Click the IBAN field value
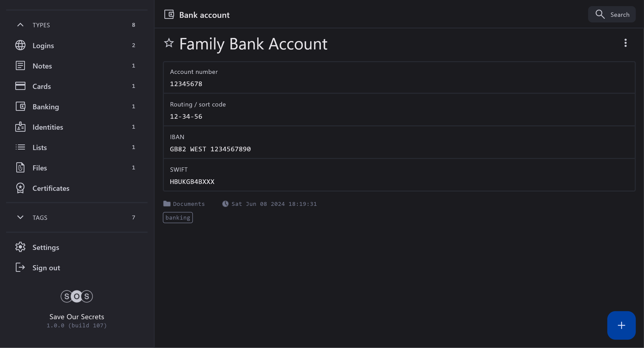This screenshot has width=644, height=348. coord(210,149)
